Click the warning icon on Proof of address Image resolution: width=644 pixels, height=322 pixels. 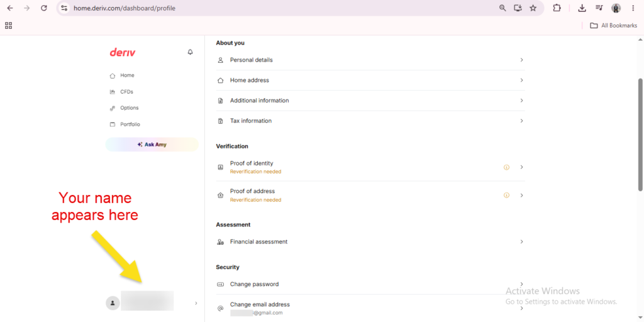506,196
